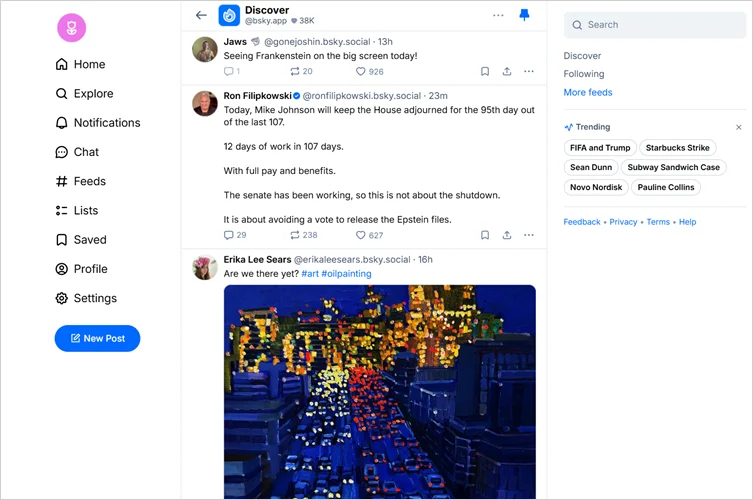This screenshot has height=500, width=753.
Task: Open more options on Ron Filipkowski's post
Action: pos(529,235)
